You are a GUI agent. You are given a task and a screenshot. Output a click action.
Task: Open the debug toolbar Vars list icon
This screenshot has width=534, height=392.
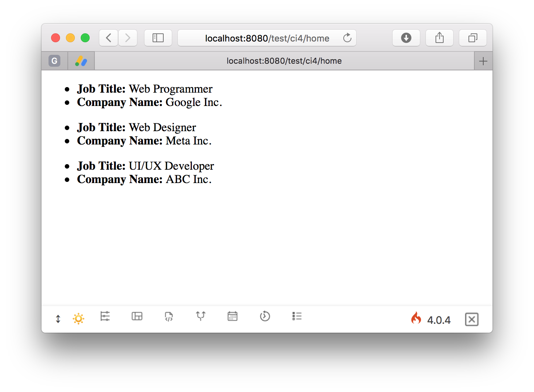click(297, 316)
